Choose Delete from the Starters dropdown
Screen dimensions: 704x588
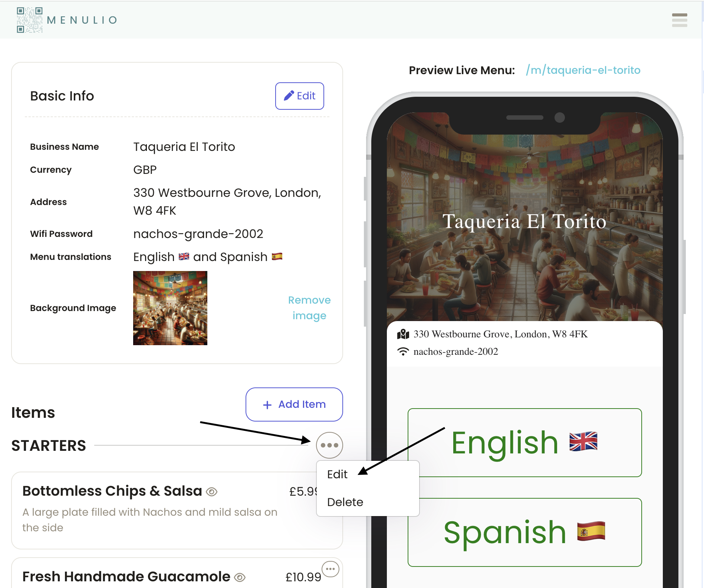[345, 502]
